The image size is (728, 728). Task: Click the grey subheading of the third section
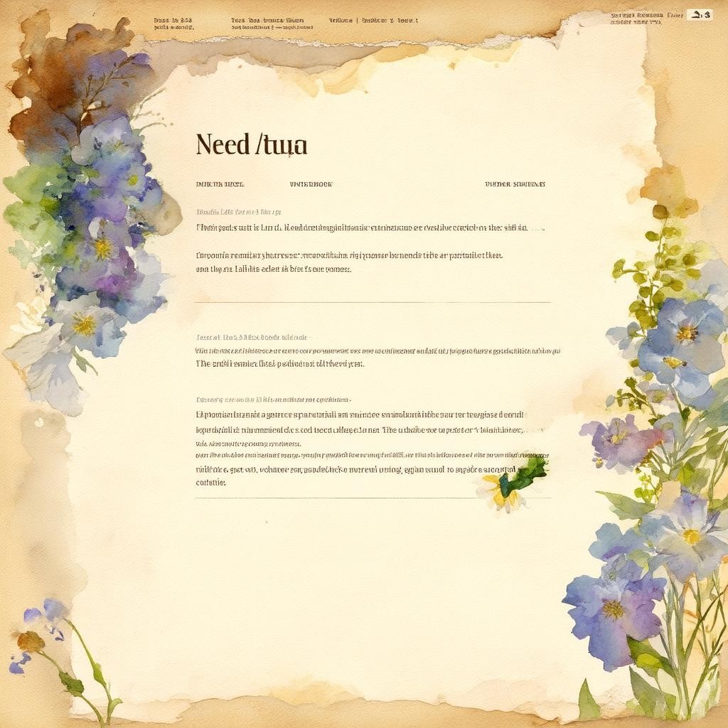(273, 400)
